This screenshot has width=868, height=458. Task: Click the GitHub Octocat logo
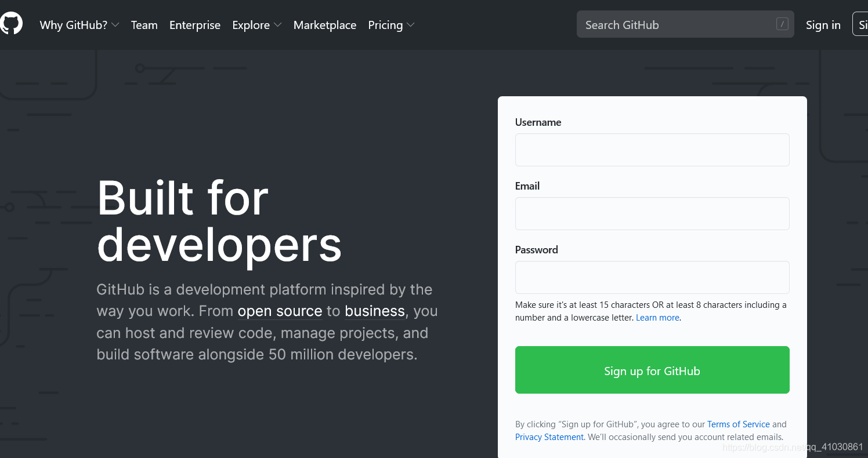[11, 24]
